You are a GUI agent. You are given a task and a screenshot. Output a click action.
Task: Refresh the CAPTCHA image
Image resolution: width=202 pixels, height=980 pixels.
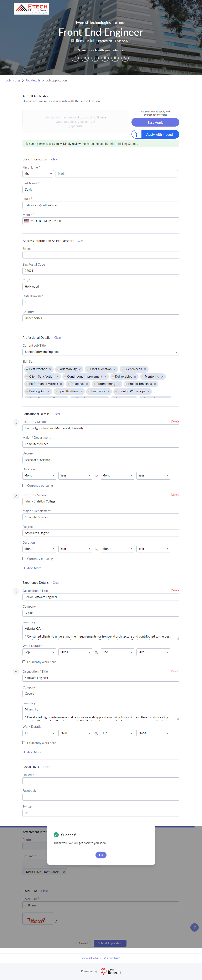[x=56, y=921]
